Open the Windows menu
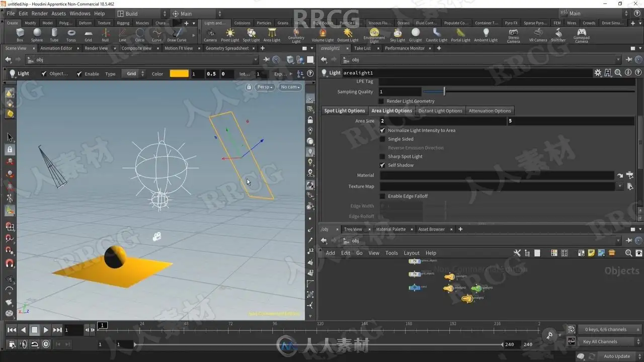644x362 pixels. pos(80,14)
